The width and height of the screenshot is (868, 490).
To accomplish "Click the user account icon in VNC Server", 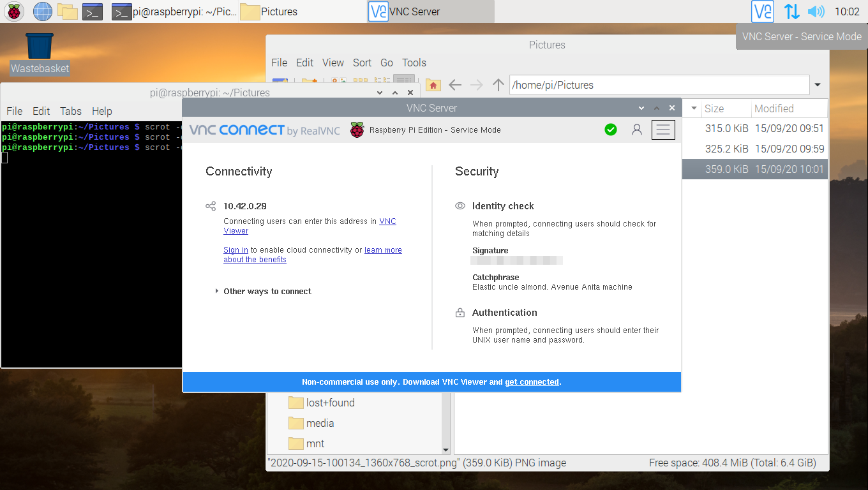I will [636, 130].
